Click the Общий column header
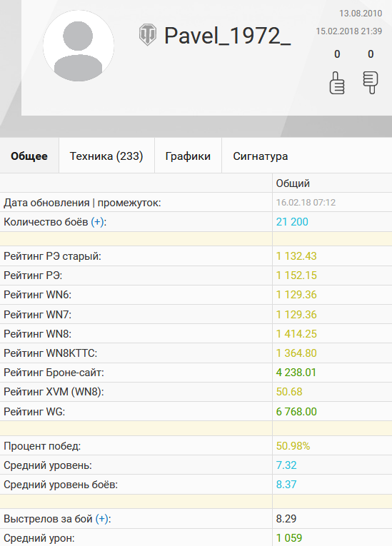The image size is (392, 546). coord(293,183)
